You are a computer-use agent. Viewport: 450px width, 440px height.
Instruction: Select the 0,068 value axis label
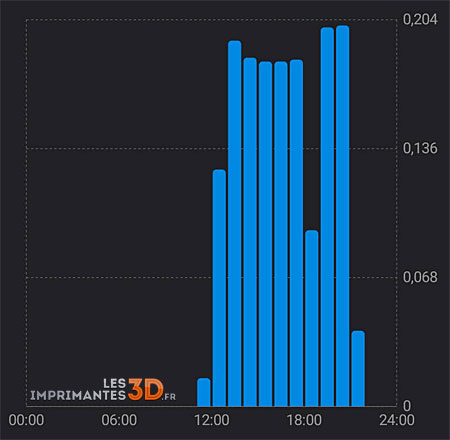(420, 277)
